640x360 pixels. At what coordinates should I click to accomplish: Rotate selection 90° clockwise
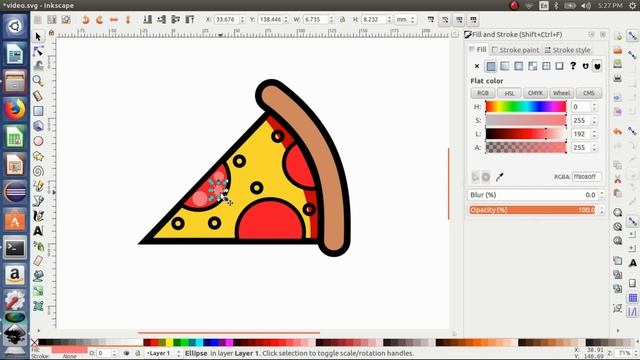click(99, 20)
